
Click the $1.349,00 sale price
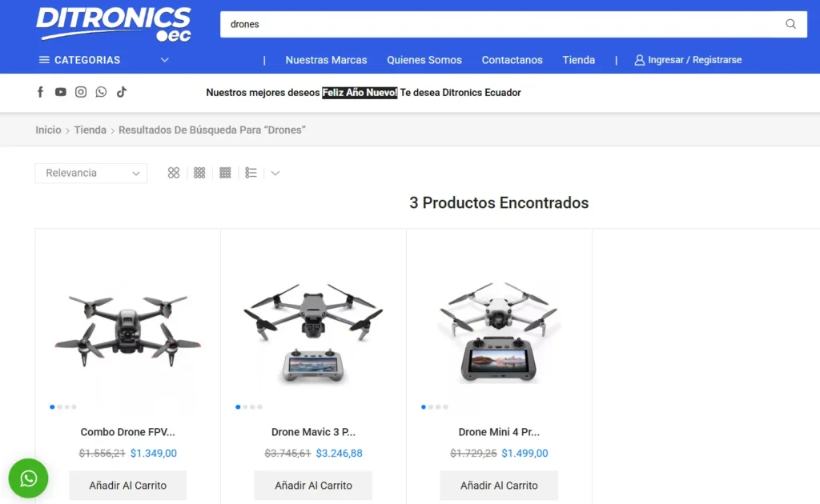point(154,454)
